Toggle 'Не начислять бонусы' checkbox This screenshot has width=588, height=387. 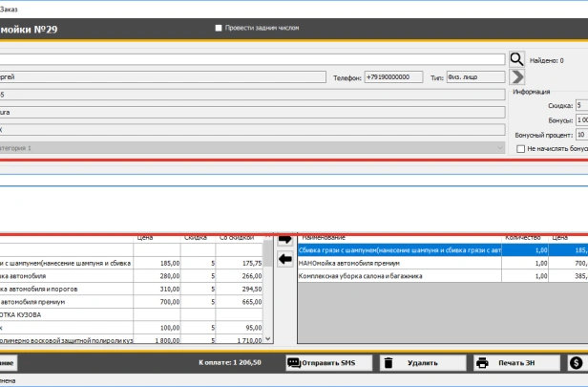pos(520,149)
